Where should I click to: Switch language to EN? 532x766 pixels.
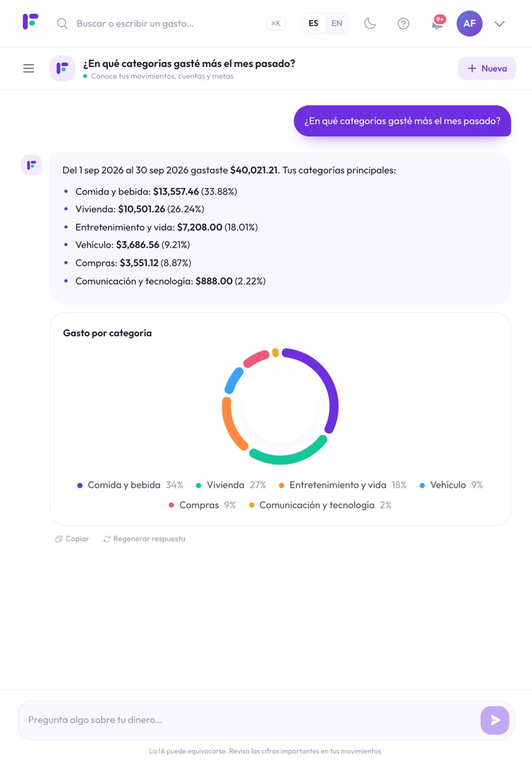click(337, 23)
